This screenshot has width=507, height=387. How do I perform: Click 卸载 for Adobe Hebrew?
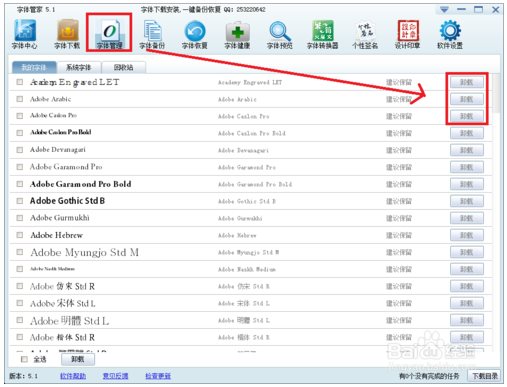click(x=467, y=235)
